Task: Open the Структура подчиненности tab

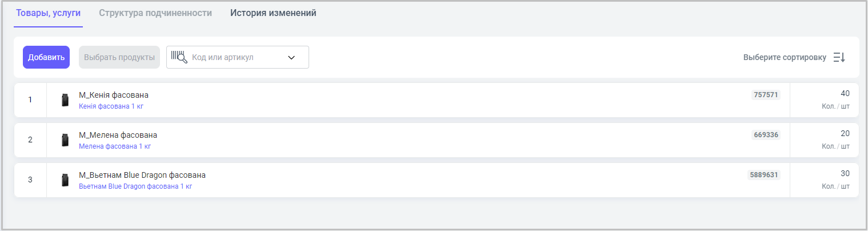Action: click(155, 13)
